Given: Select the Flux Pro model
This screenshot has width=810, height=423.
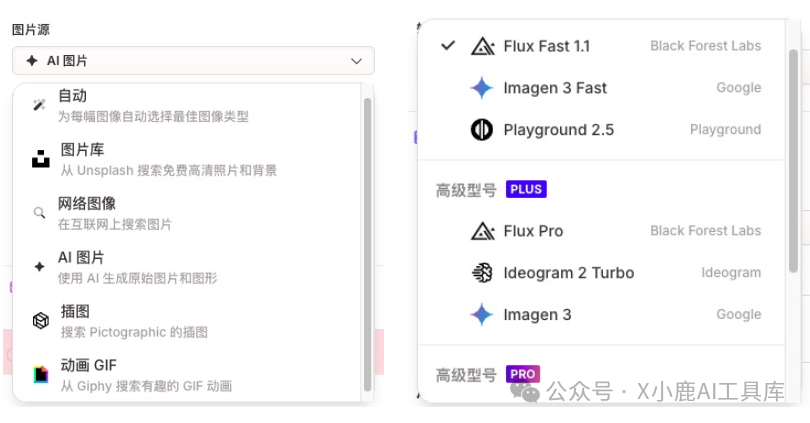Looking at the screenshot, I should (601, 231).
